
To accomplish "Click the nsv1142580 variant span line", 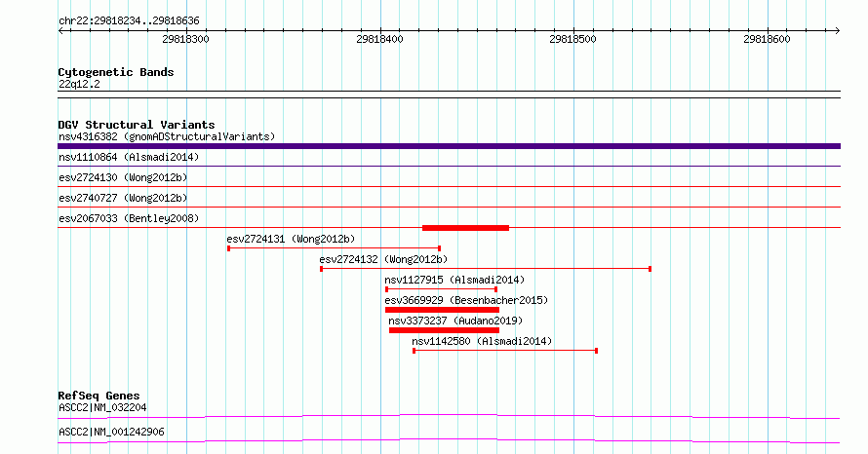I will (x=505, y=351).
